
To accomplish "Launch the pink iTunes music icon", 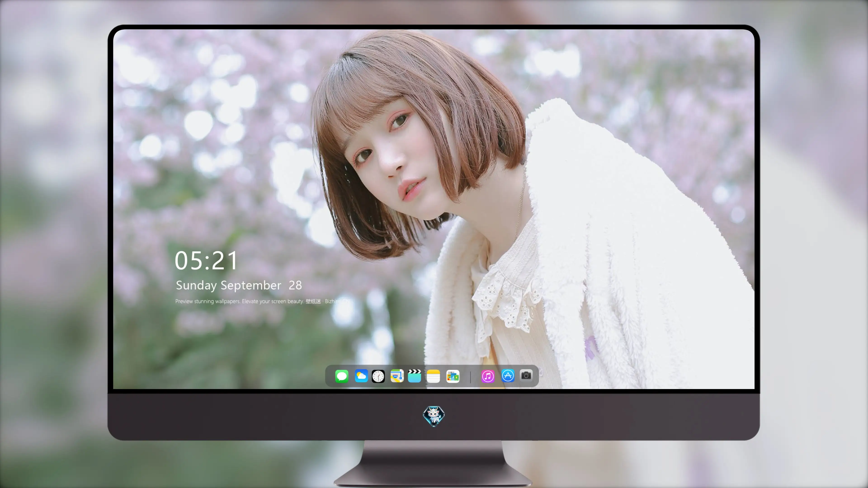I will [488, 376].
